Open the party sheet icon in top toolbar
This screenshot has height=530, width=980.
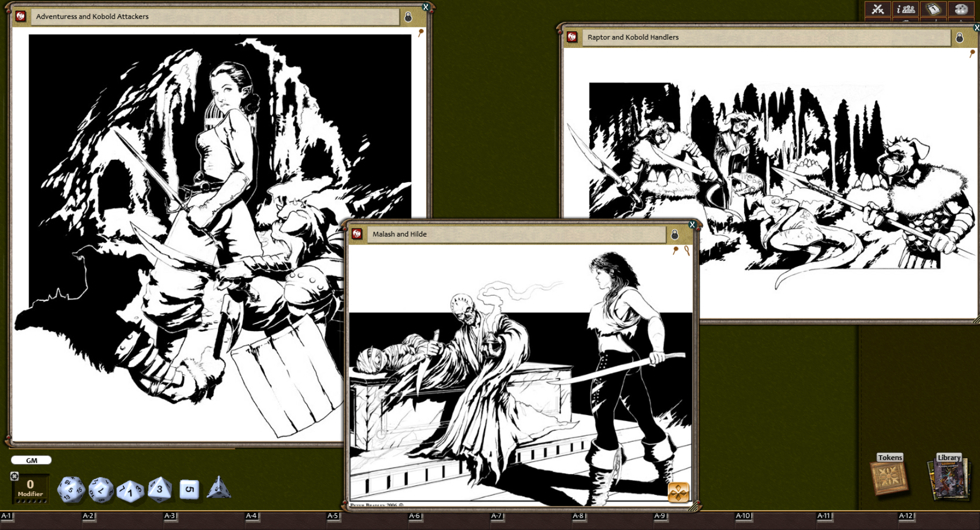pos(905,9)
